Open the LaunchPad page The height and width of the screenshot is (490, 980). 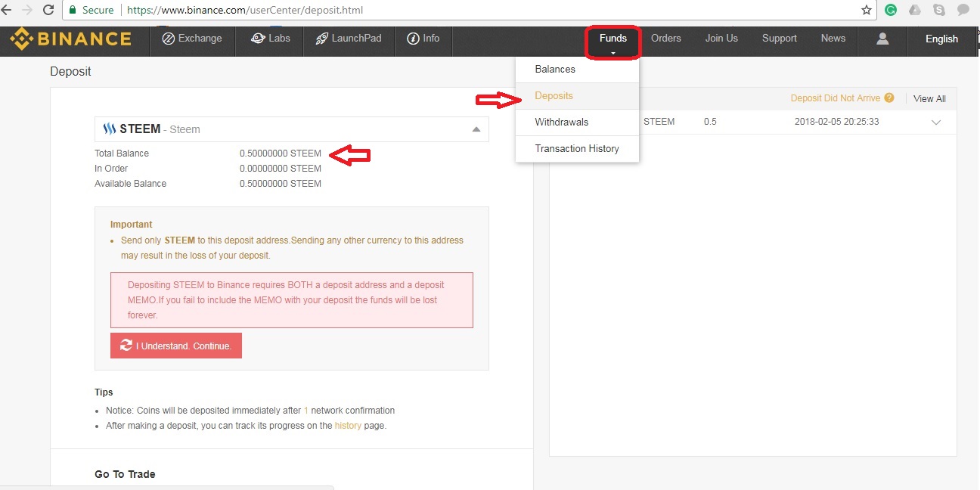coord(349,39)
